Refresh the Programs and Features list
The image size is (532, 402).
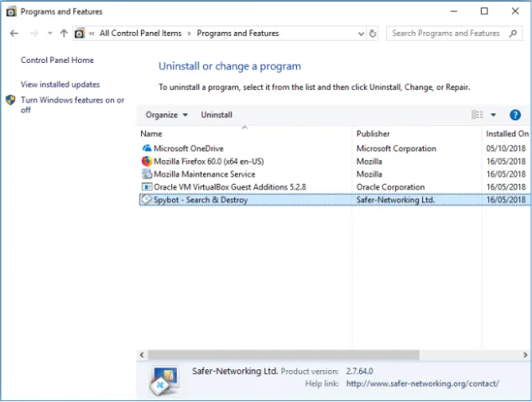(x=373, y=34)
